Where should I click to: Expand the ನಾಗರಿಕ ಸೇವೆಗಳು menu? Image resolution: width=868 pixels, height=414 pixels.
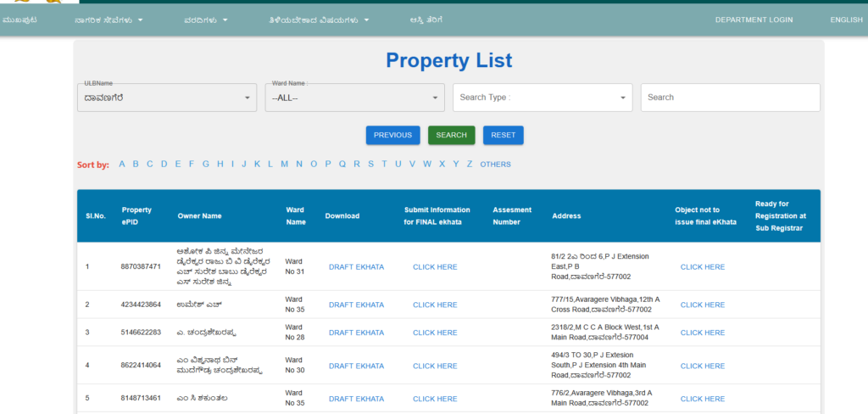pos(108,20)
